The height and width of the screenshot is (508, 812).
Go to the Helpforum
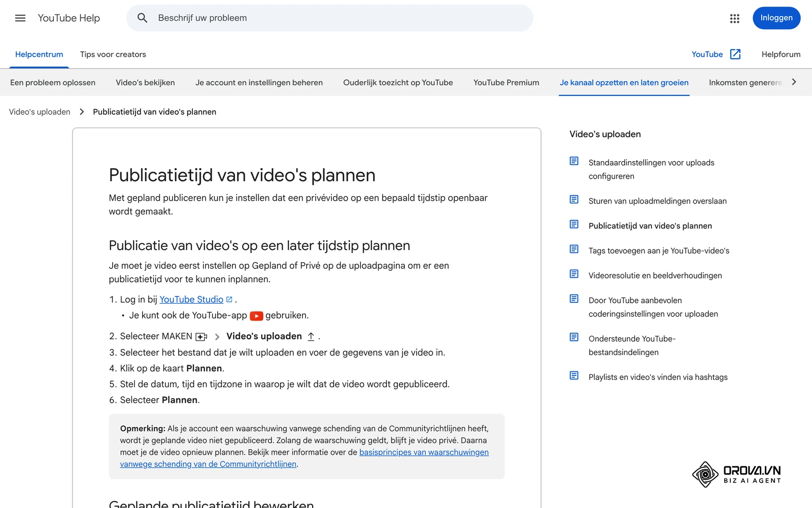click(x=781, y=54)
